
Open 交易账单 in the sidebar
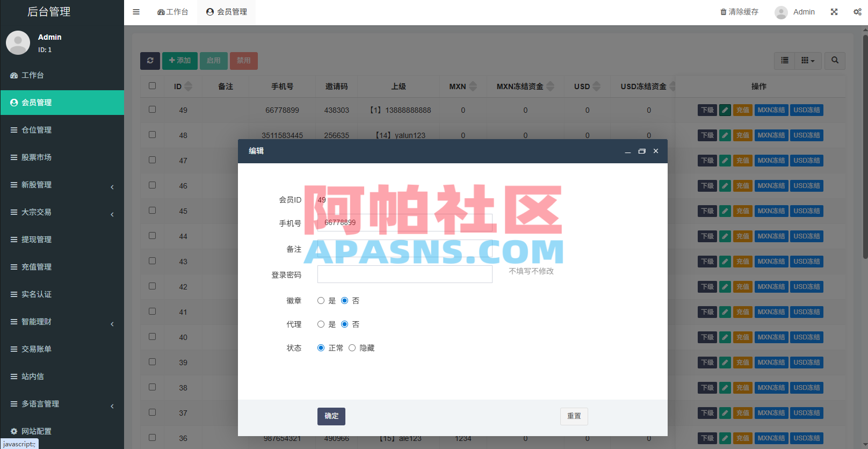tap(62, 349)
